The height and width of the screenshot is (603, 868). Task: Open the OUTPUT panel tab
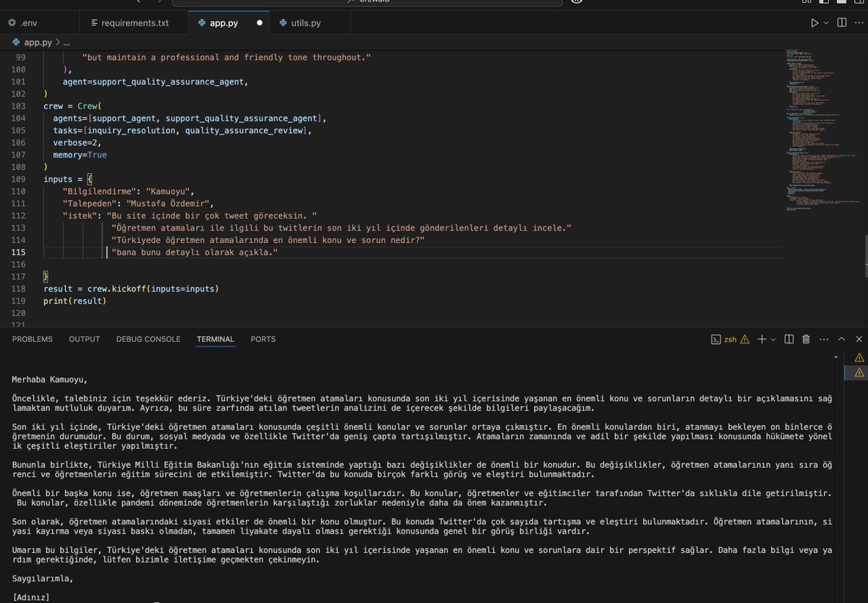pos(85,339)
